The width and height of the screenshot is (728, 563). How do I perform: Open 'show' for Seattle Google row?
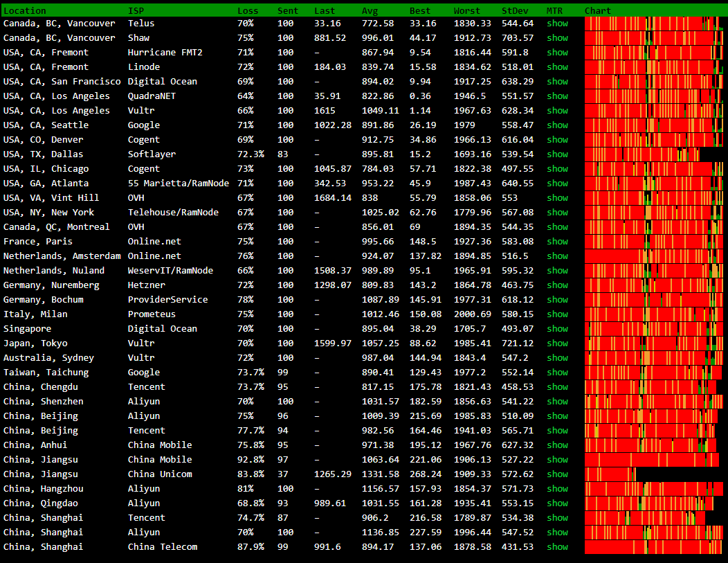557,125
